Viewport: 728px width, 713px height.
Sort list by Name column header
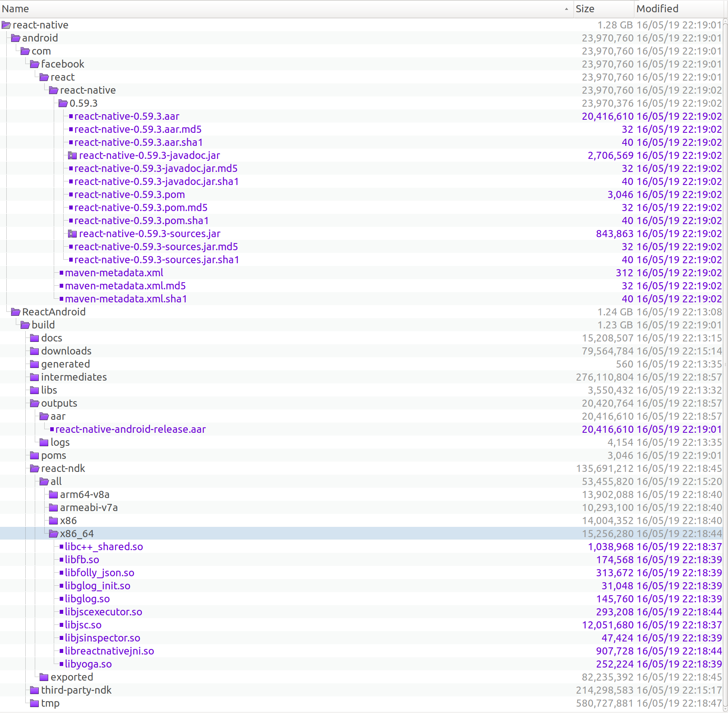click(x=286, y=9)
